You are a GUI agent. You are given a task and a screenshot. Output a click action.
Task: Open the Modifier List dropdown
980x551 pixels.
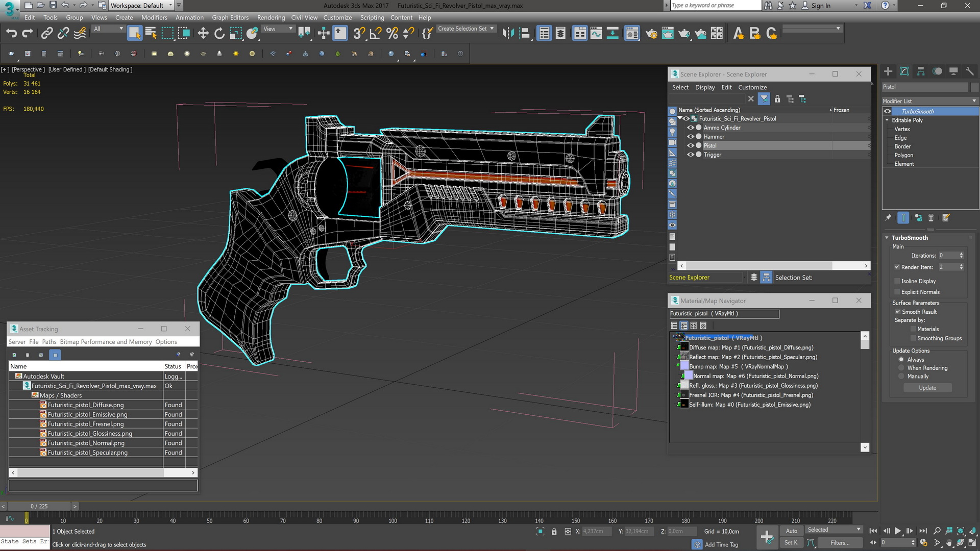pos(930,101)
